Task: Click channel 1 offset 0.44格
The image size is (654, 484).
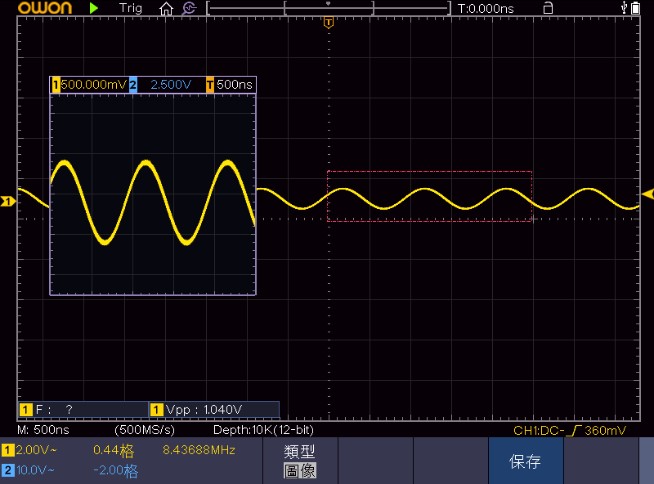Action: (113, 450)
